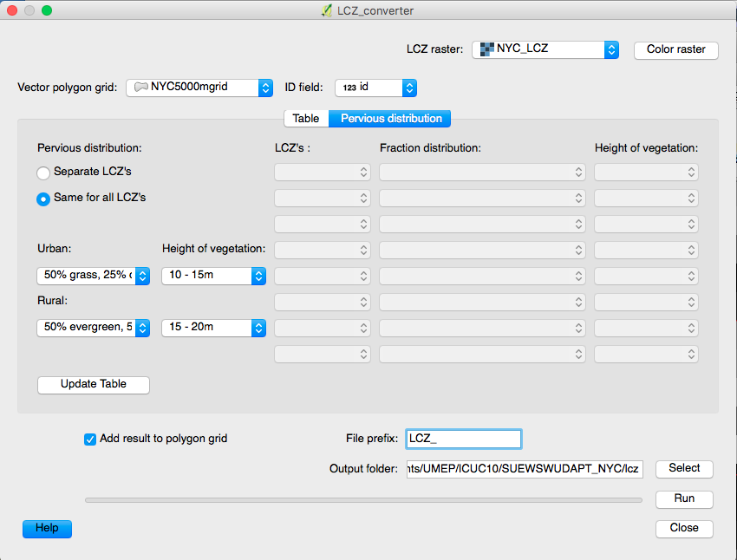Open Urban vegetation height dropdown 10 - 15m
This screenshot has height=560, width=737.
click(214, 276)
